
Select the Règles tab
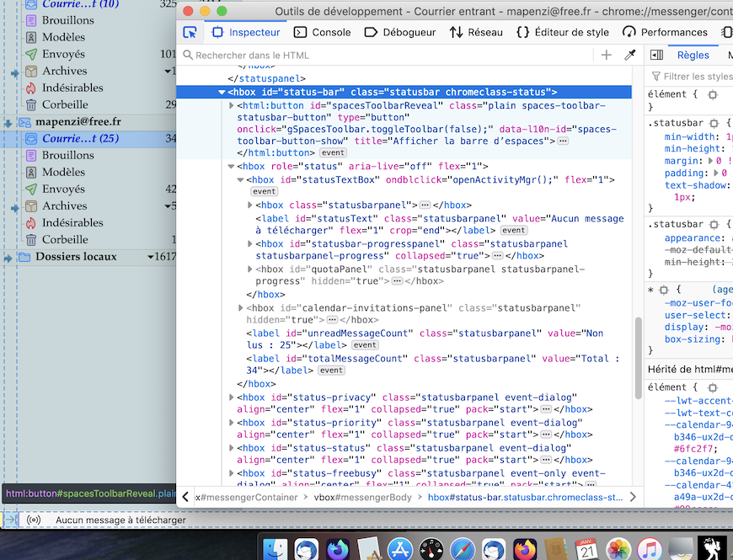693,55
